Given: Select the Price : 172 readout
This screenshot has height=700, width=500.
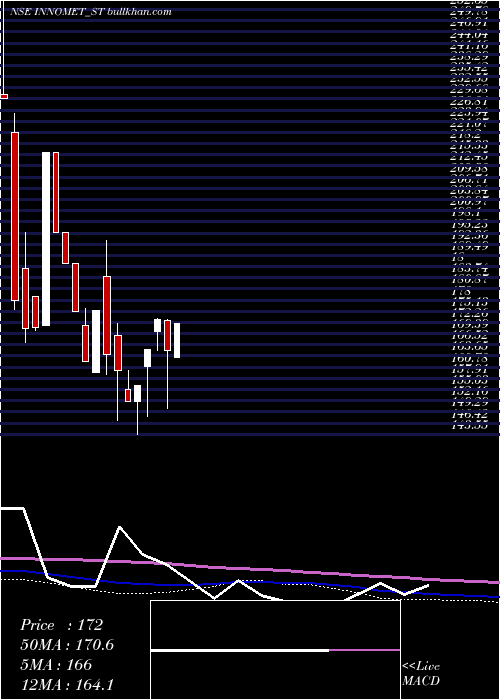Looking at the screenshot, I should 62,625.
